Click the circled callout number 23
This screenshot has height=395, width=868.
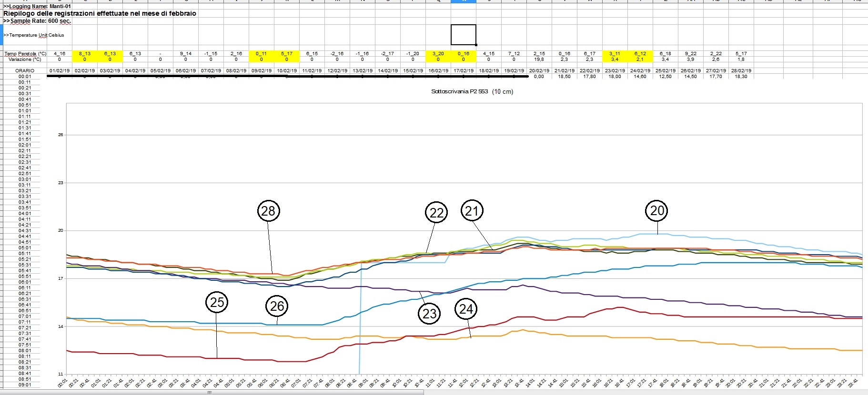(x=429, y=314)
